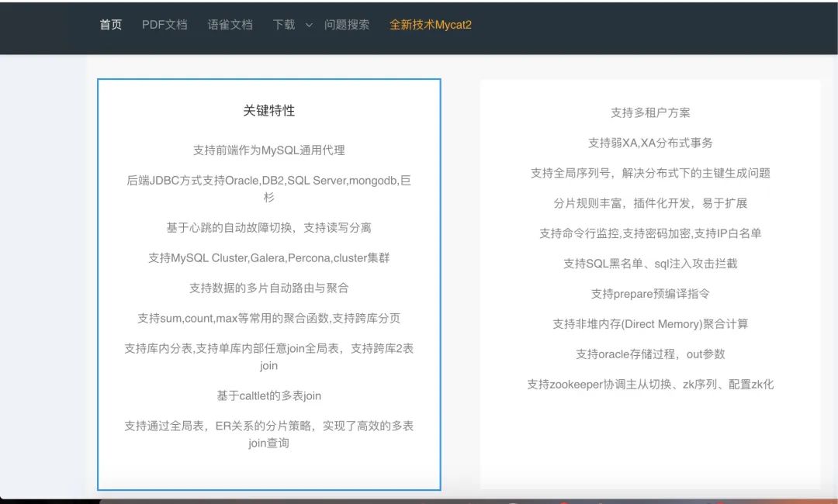This screenshot has height=504, width=838.
Task: Click the 支持前端作为MySQL通用代理 feature text
Action: [x=269, y=150]
